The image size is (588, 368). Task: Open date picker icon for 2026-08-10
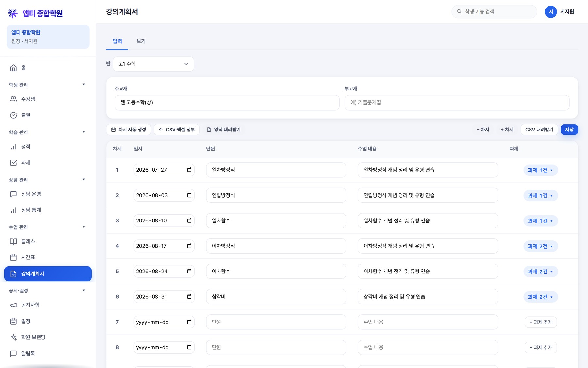[189, 220]
